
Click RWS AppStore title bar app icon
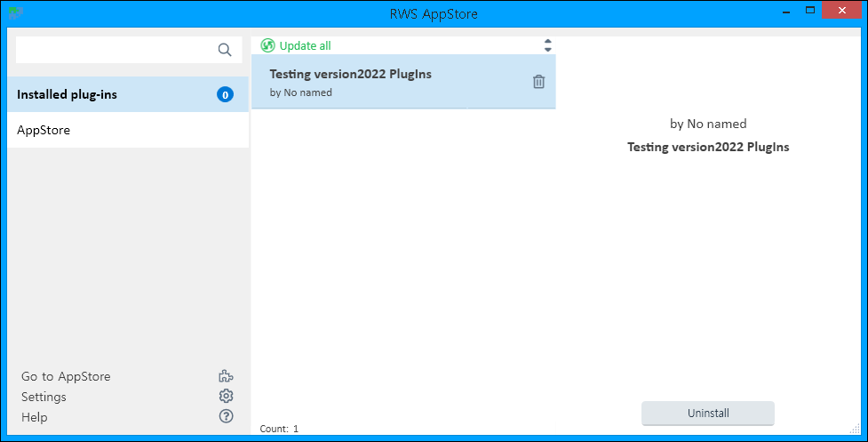(15, 12)
